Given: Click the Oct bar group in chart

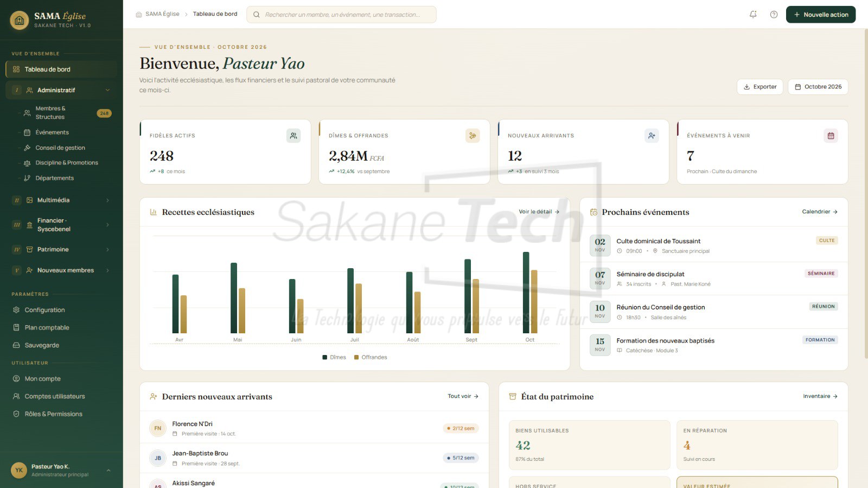Looking at the screenshot, I should pyautogui.click(x=530, y=293).
